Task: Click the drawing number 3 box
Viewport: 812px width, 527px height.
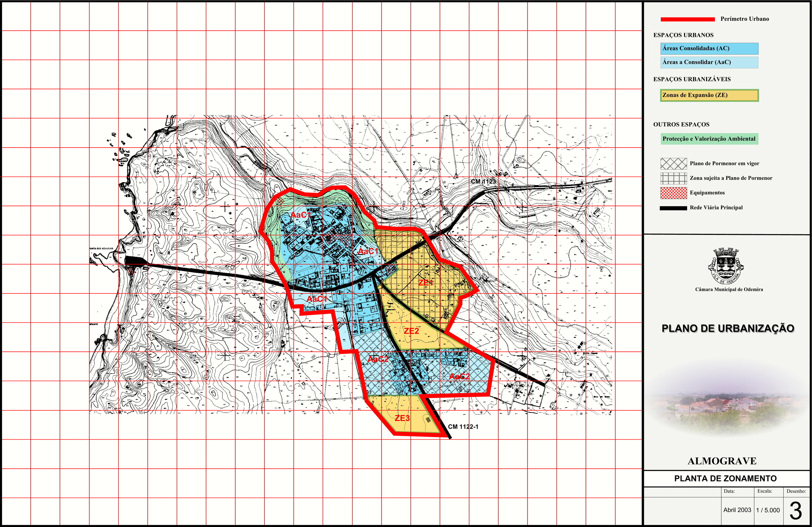Action: click(x=796, y=511)
